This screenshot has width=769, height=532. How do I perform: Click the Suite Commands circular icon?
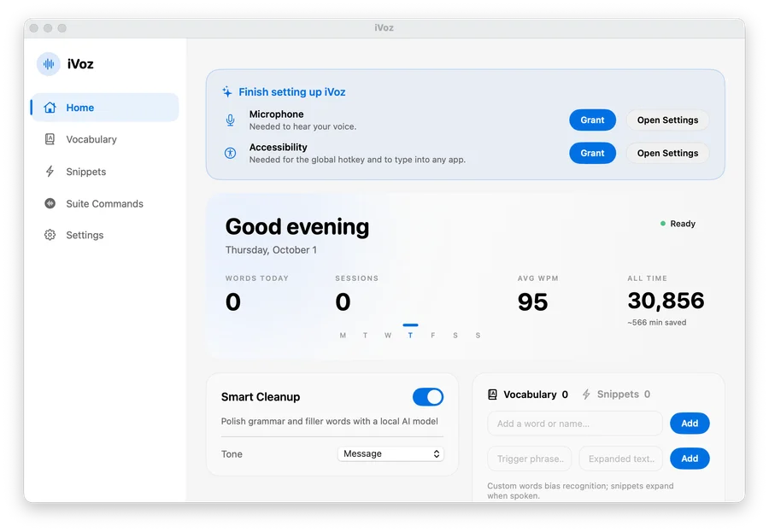[50, 203]
